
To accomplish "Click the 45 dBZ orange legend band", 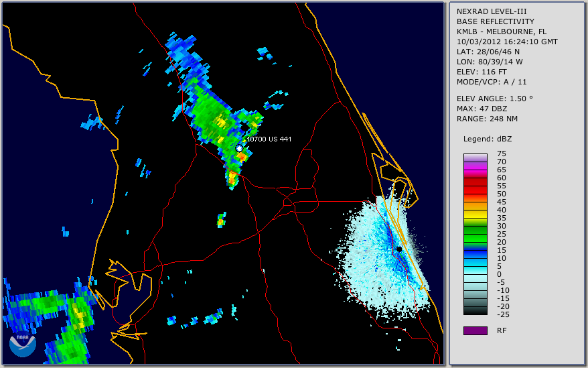I will 475,206.
